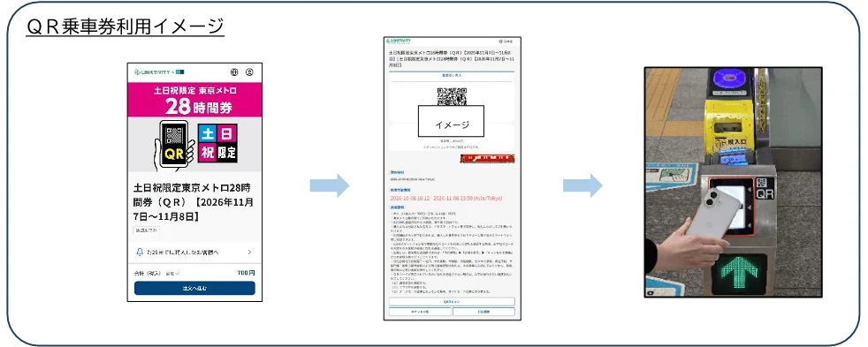Click the LINKTIVITY logo on the ticket screen

click(399, 41)
